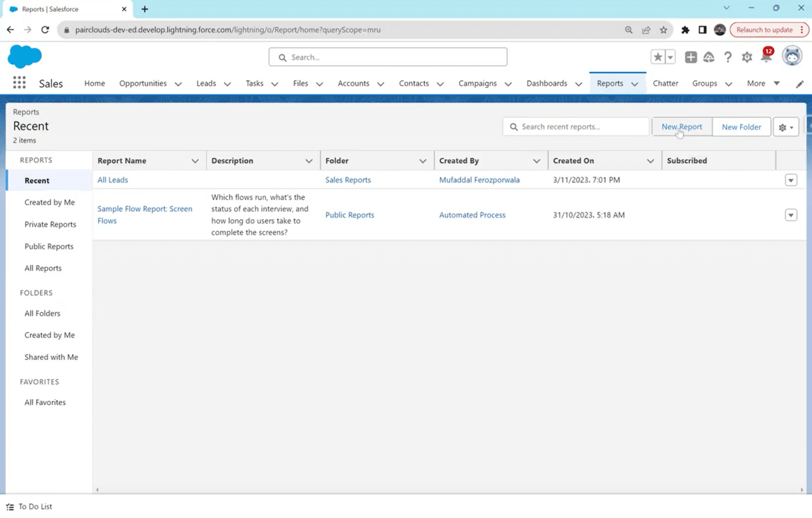
Task: Open Sample Flow Report: Screen Flows
Action: [x=145, y=215]
